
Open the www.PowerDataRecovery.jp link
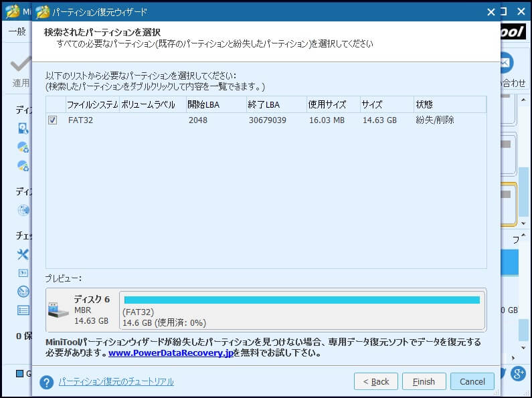point(171,353)
